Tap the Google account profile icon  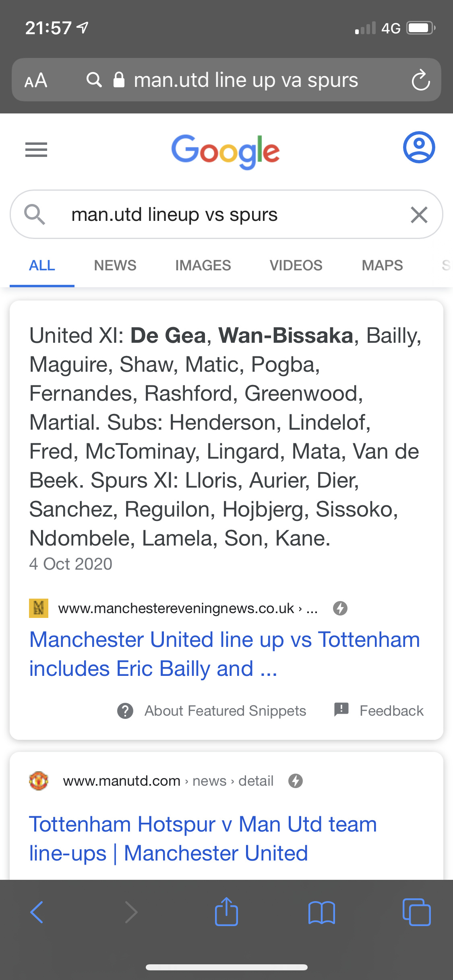point(419,147)
